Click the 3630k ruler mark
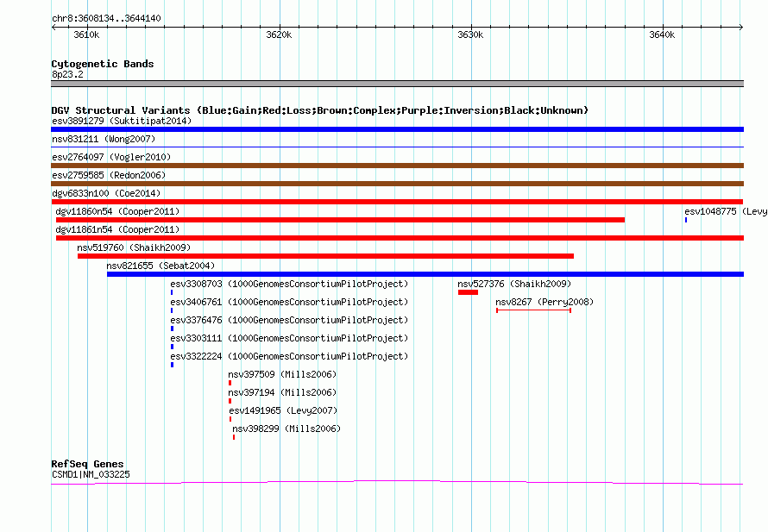Viewport: 768px width, 532px height. tap(470, 34)
